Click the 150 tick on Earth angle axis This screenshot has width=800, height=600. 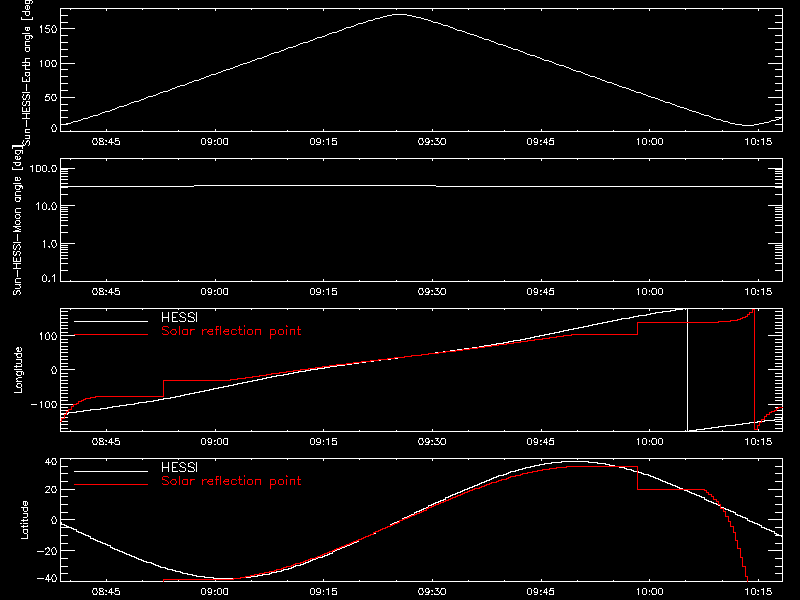pos(48,29)
